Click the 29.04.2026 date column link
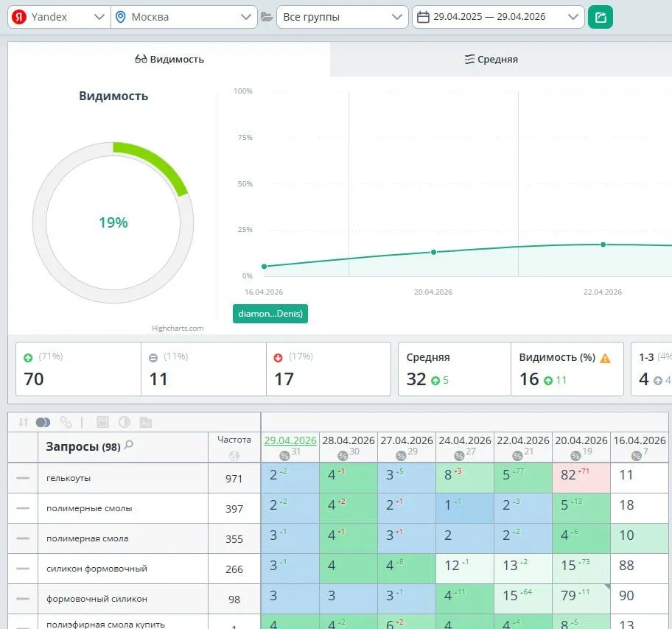Image resolution: width=672 pixels, height=629 pixels. click(x=290, y=440)
